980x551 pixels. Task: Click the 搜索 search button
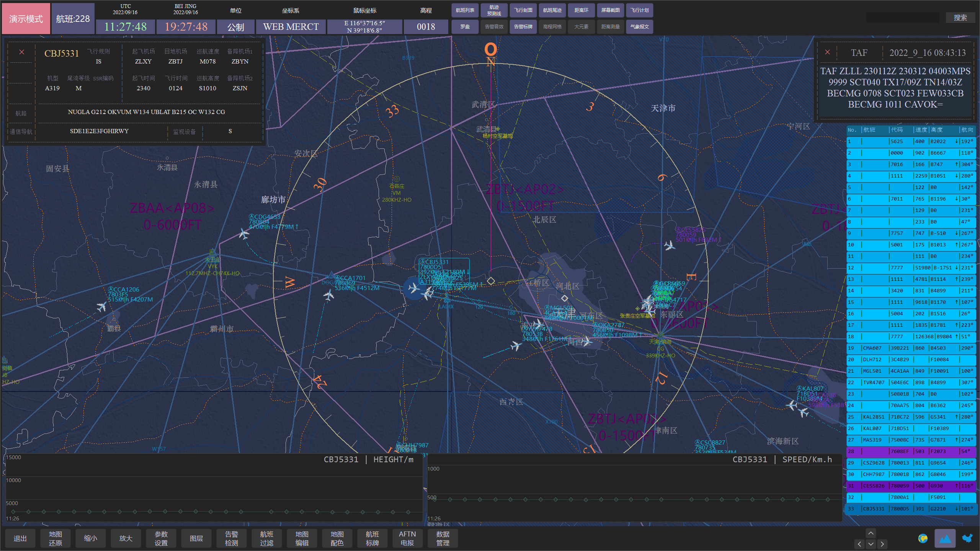[960, 18]
